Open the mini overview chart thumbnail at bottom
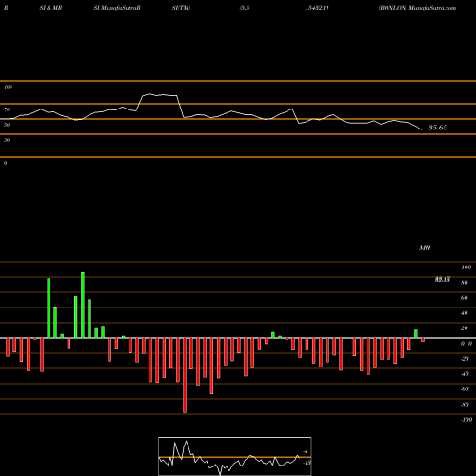The width and height of the screenshot is (476, 476). click(235, 456)
